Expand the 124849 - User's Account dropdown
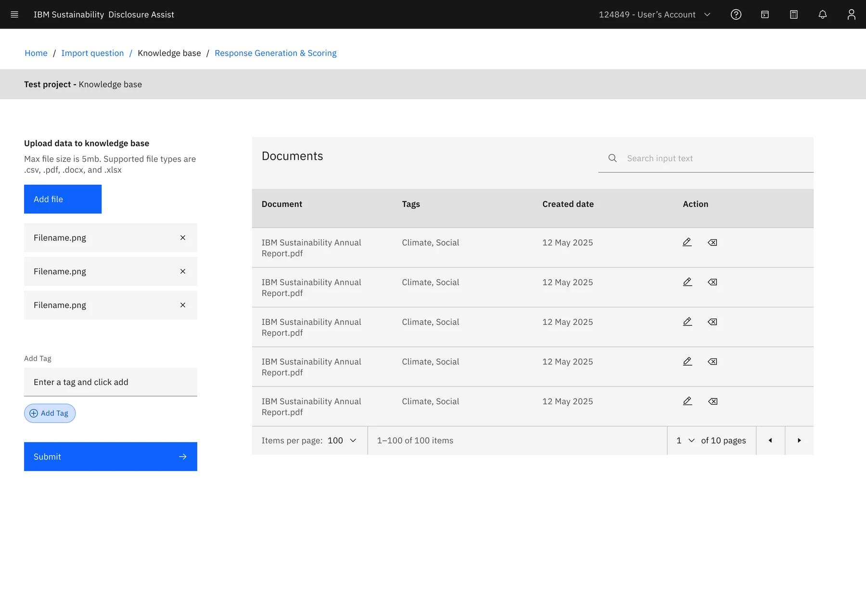The image size is (866, 616). click(655, 14)
